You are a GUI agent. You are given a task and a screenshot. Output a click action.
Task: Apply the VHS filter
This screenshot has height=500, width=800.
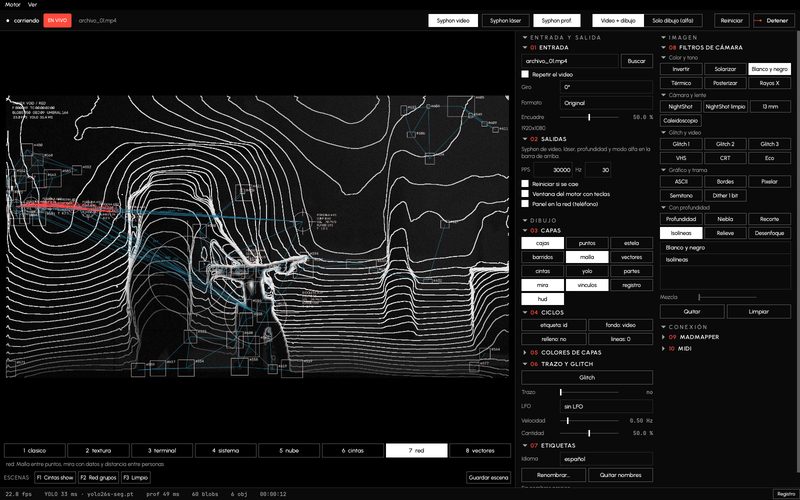(x=681, y=158)
